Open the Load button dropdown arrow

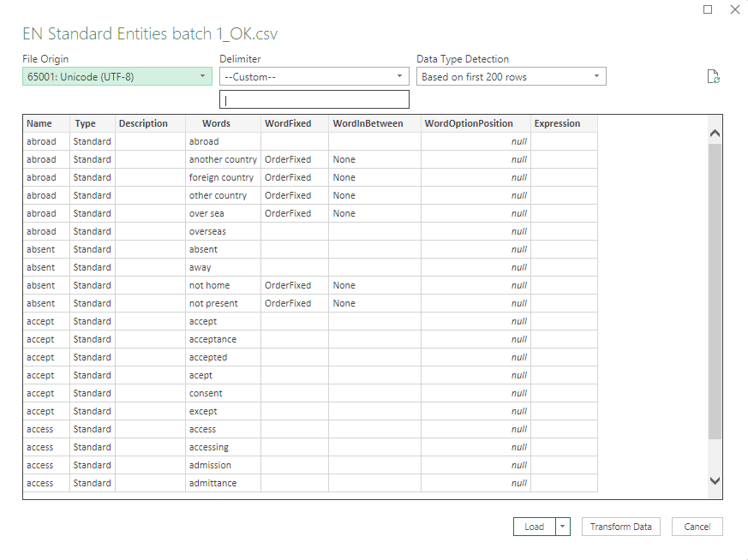pos(563,527)
